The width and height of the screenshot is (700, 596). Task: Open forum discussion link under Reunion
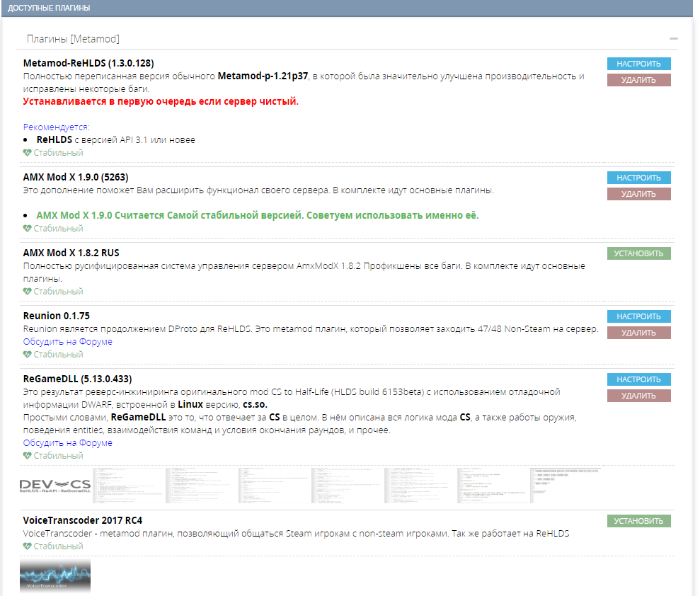[x=67, y=341]
